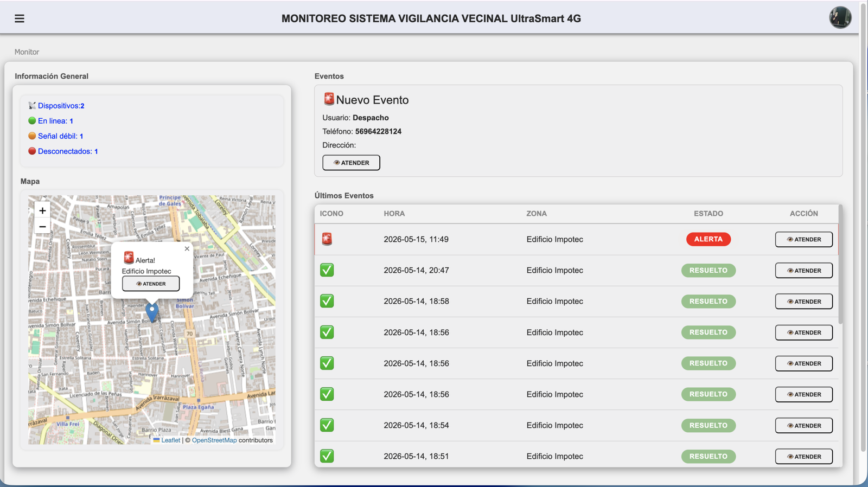868x487 pixels.
Task: Select the 2026-05-14, 20:47 time cell
Action: click(416, 270)
